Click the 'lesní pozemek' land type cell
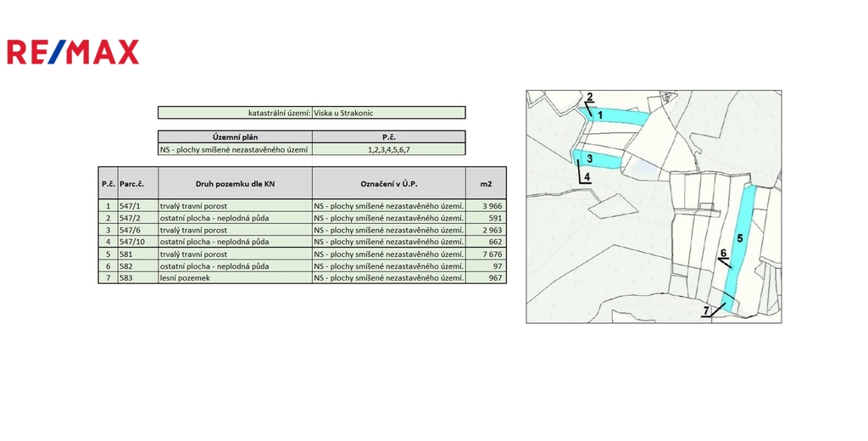 [235, 277]
